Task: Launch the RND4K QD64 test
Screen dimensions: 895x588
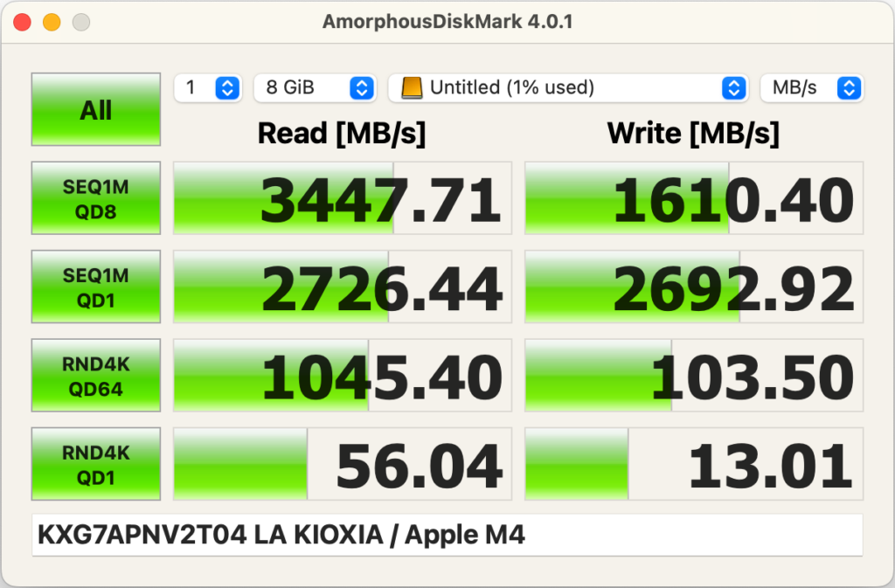Action: pos(96,376)
